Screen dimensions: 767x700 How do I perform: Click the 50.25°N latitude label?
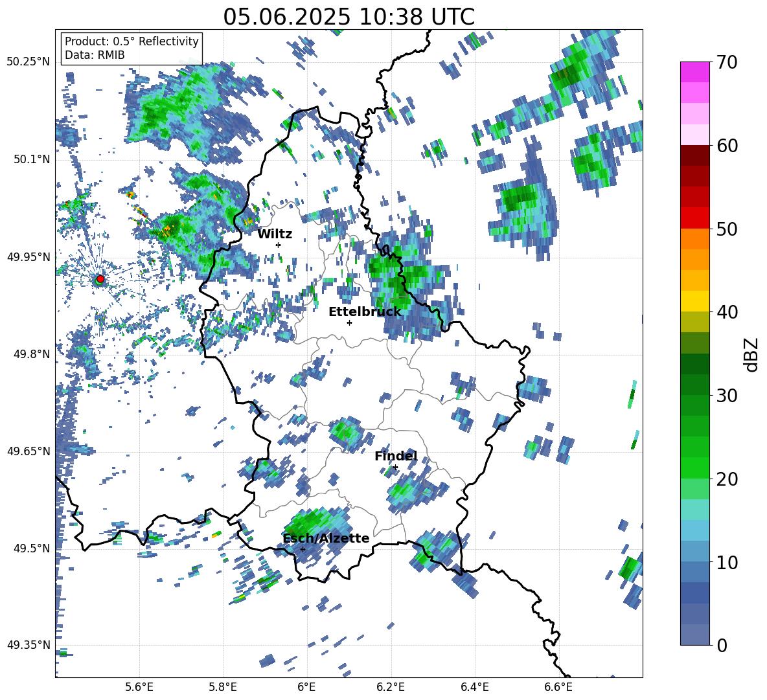tap(29, 62)
